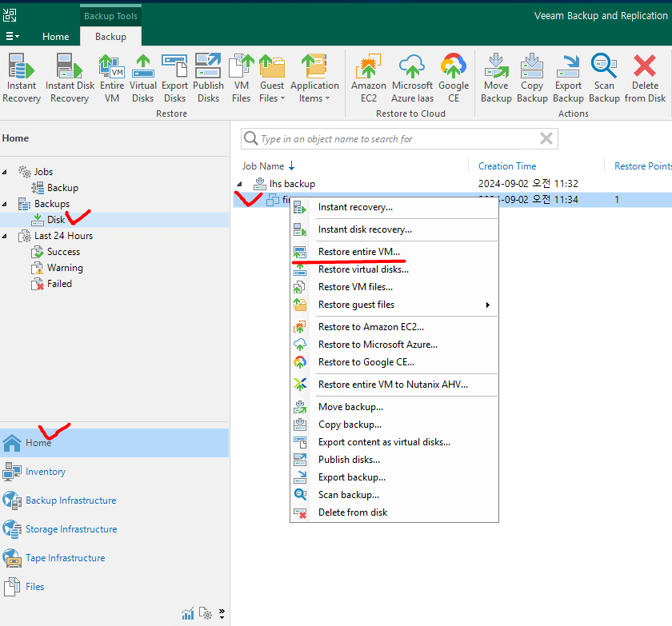
Task: Choose Export backup... in context menu
Action: pyautogui.click(x=394, y=477)
